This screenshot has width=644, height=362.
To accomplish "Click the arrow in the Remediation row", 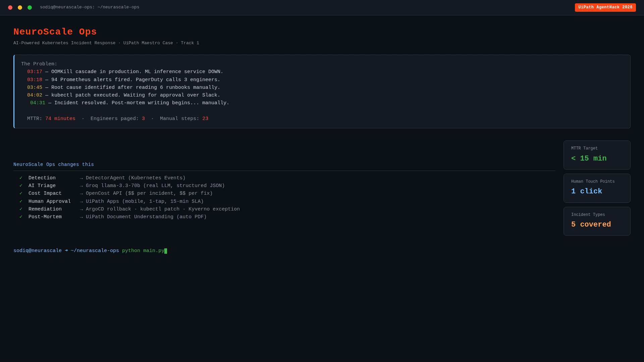I will pos(81,209).
